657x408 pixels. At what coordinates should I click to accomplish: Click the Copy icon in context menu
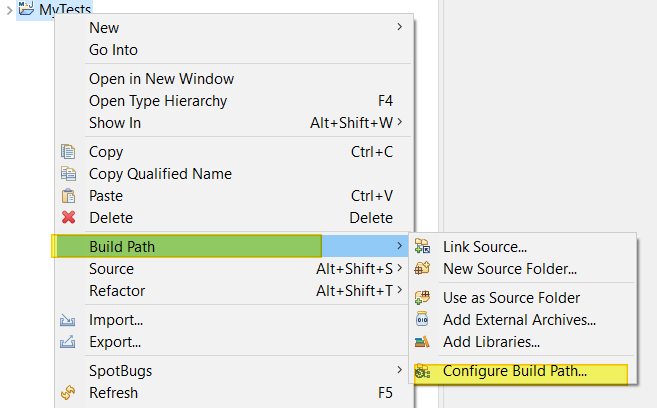point(68,152)
